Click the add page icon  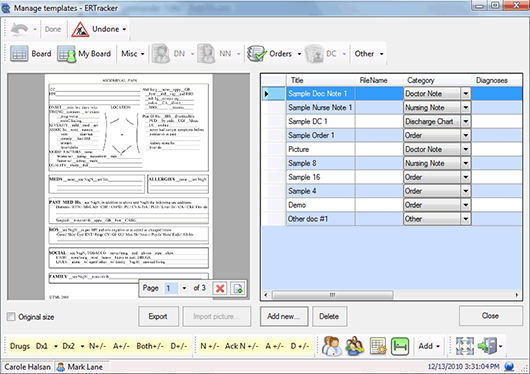(x=238, y=288)
